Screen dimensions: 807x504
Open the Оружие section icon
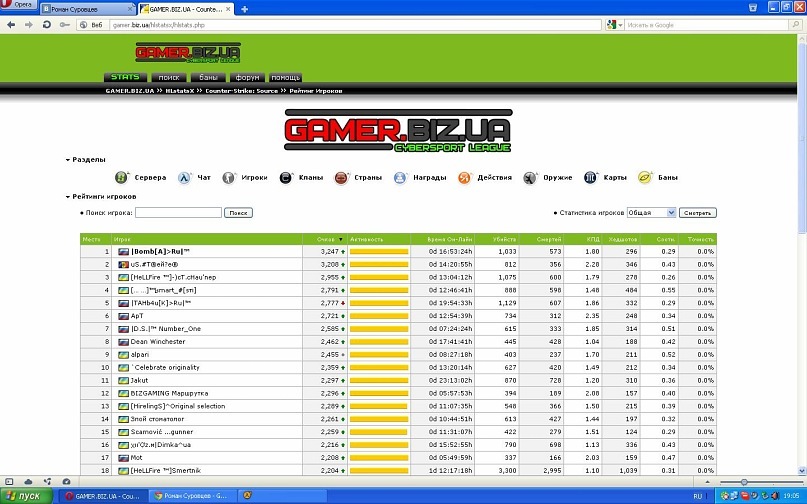click(530, 178)
